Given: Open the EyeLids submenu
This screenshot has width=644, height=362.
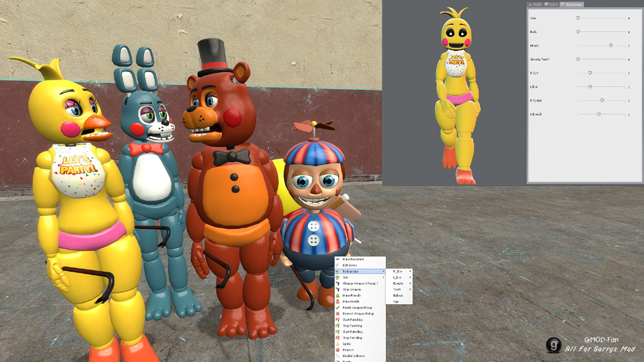Looking at the screenshot, I should pos(399,284).
